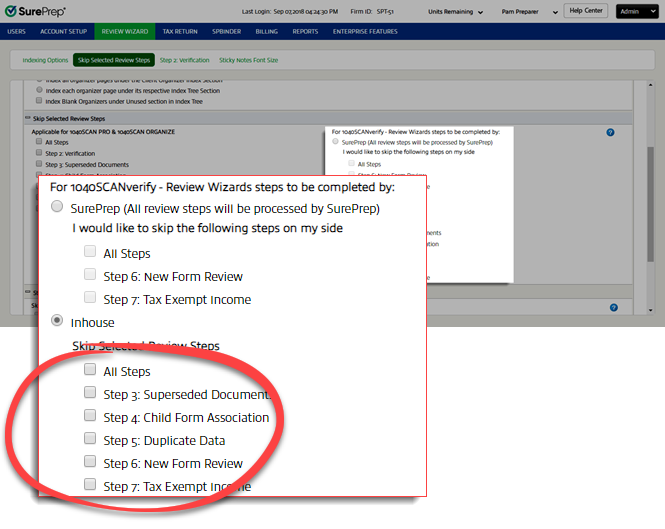Click the Firm ID SPT-51 text
Image resolution: width=665 pixels, height=529 pixels.
372,11
